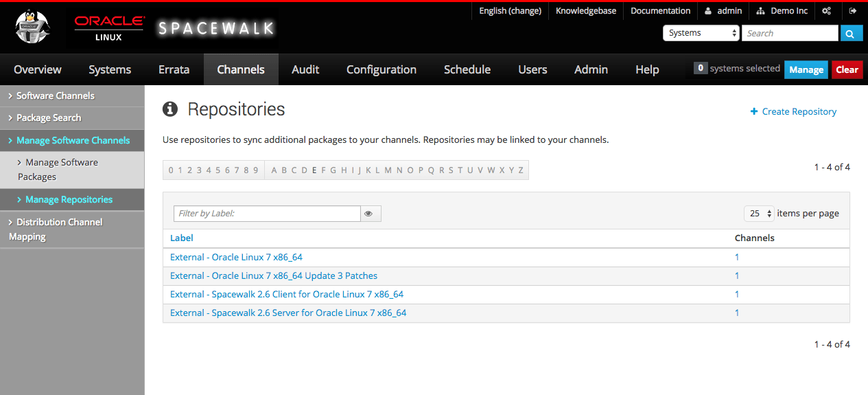This screenshot has width=868, height=395.
Task: Open the Audit tab
Action: (305, 69)
